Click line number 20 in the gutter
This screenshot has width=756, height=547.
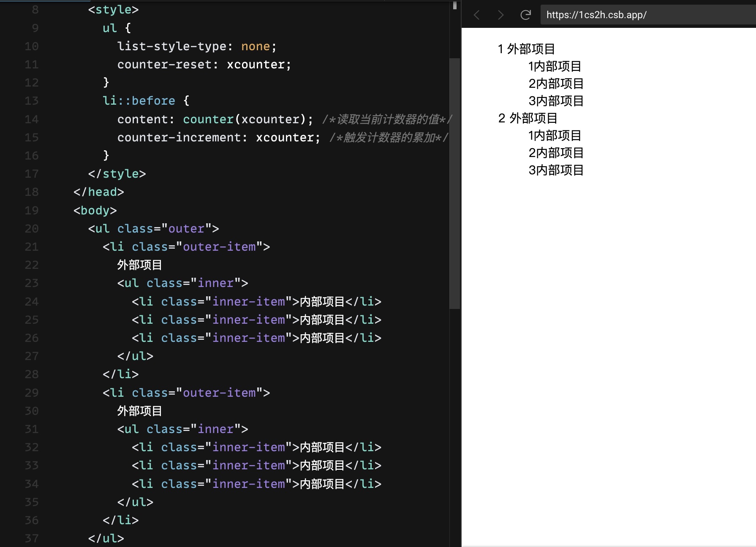32,229
